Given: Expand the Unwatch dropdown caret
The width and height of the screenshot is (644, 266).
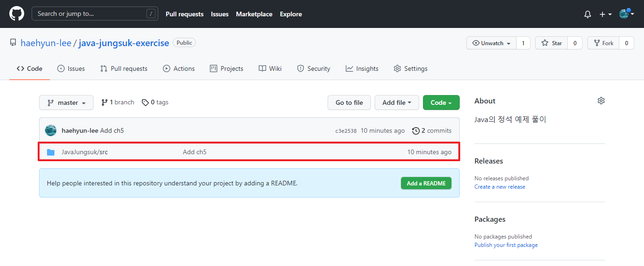Looking at the screenshot, I should 509,43.
